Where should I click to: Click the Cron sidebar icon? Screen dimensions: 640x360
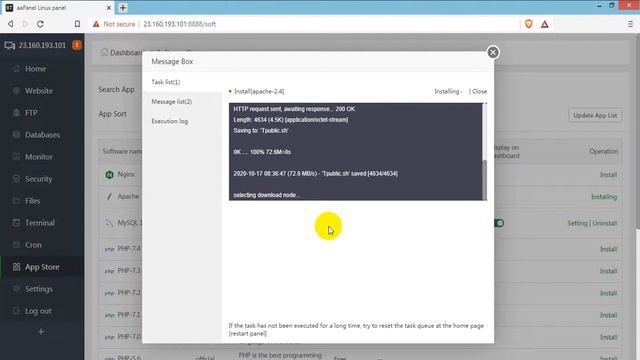(16, 245)
